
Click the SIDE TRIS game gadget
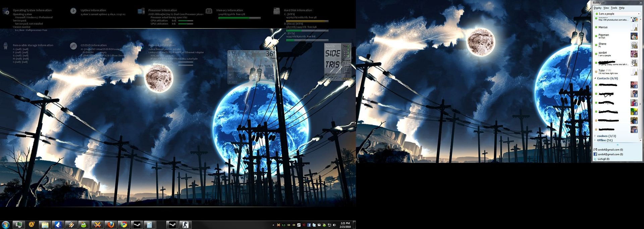337,61
